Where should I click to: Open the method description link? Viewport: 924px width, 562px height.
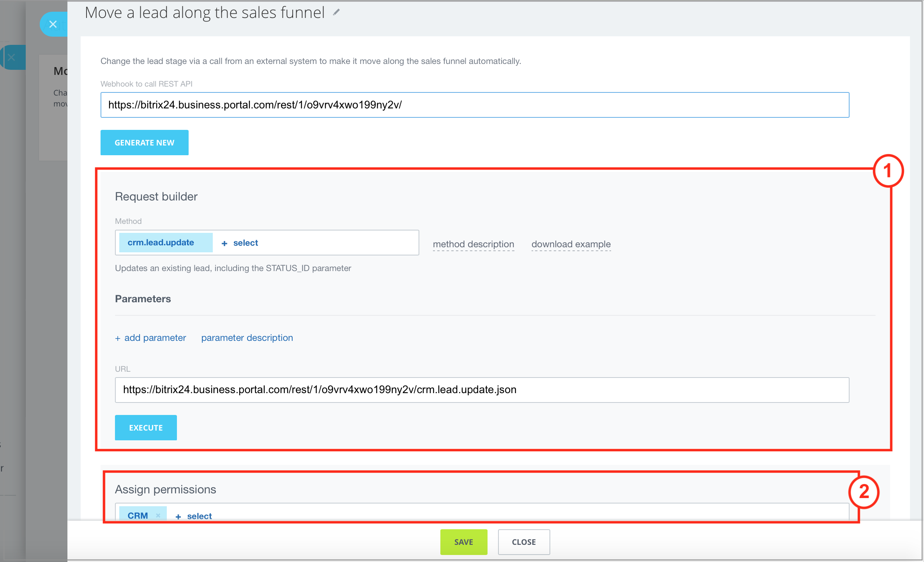pos(473,244)
